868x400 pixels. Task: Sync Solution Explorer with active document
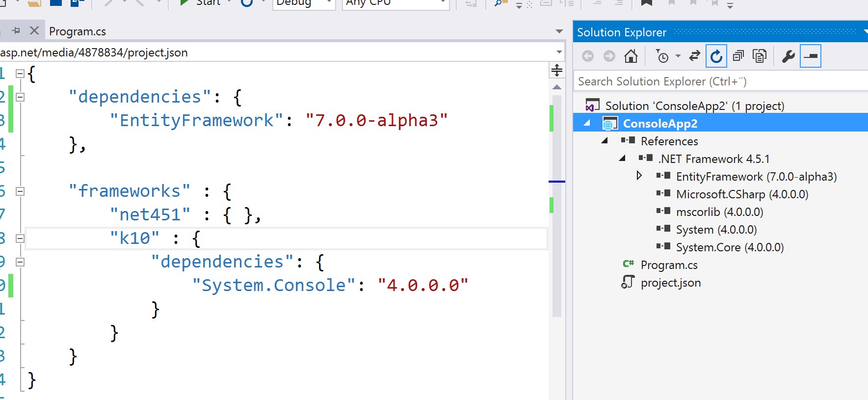(x=694, y=56)
